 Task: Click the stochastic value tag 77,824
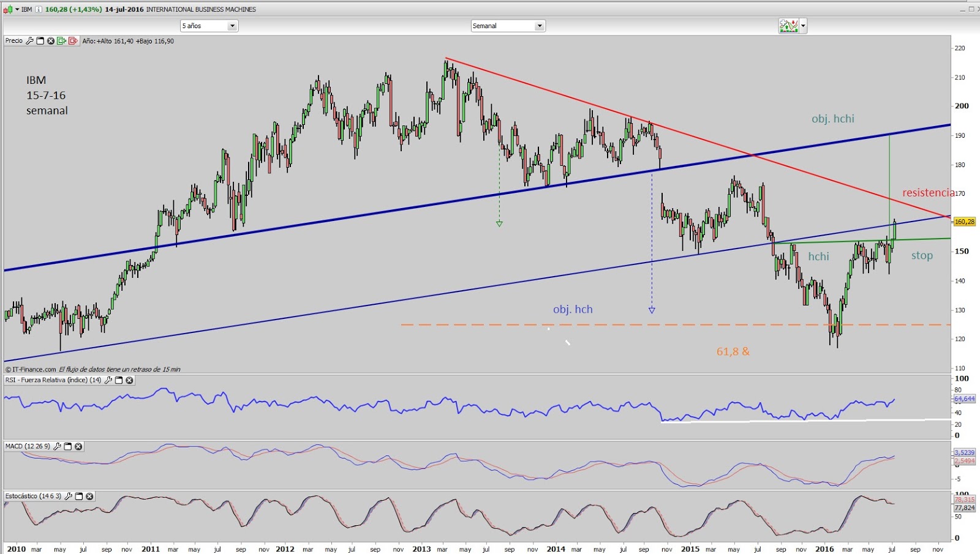[964, 507]
